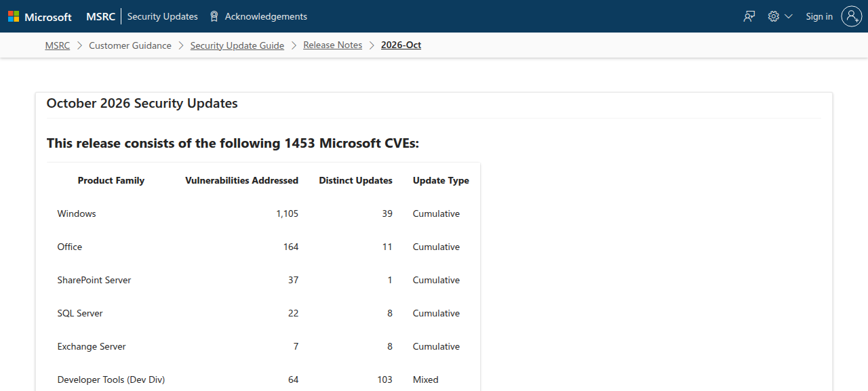Go to MSRC breadcrumb link
The height and width of the screenshot is (391, 868).
click(x=58, y=45)
